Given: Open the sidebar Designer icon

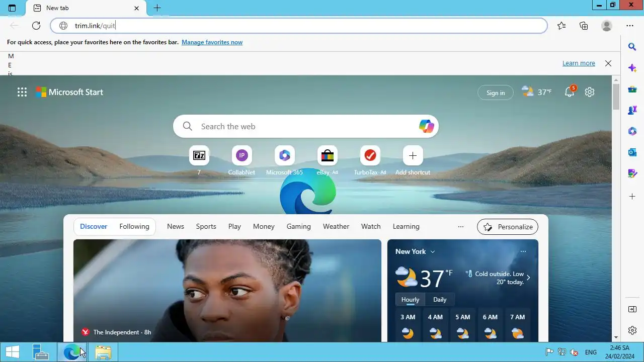Looking at the screenshot, I should [x=632, y=173].
